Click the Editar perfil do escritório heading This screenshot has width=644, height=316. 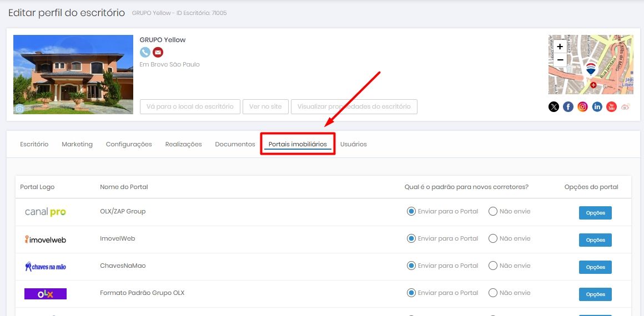[67, 13]
